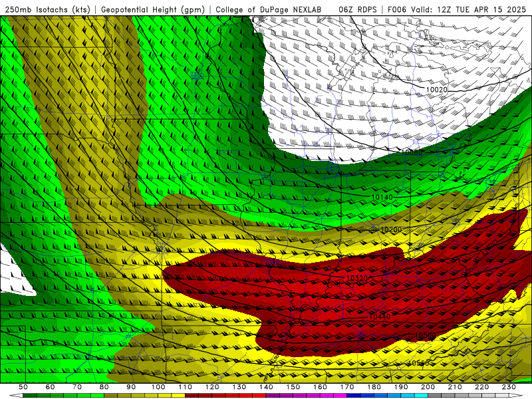The width and height of the screenshot is (532, 399).
Task: Click the 90 value on the color scale
Action: point(131,387)
